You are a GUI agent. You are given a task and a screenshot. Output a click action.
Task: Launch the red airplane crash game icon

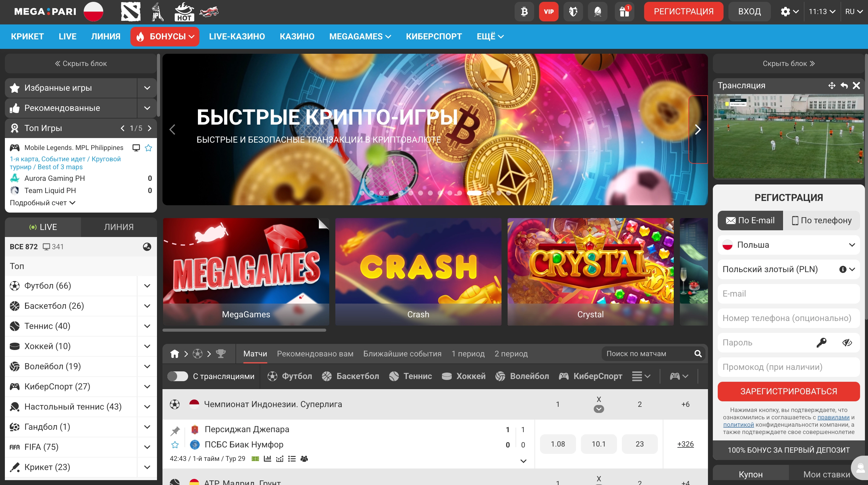pyautogui.click(x=209, y=12)
